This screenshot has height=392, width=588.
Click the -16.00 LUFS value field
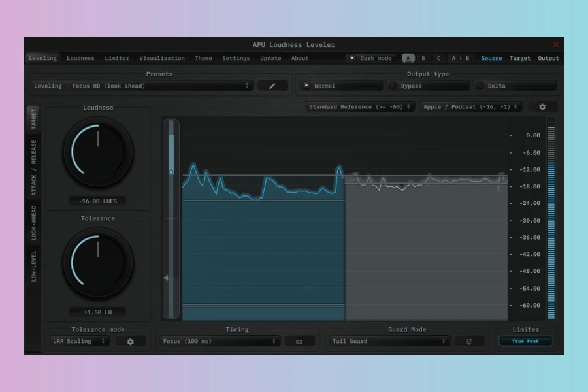tap(98, 201)
